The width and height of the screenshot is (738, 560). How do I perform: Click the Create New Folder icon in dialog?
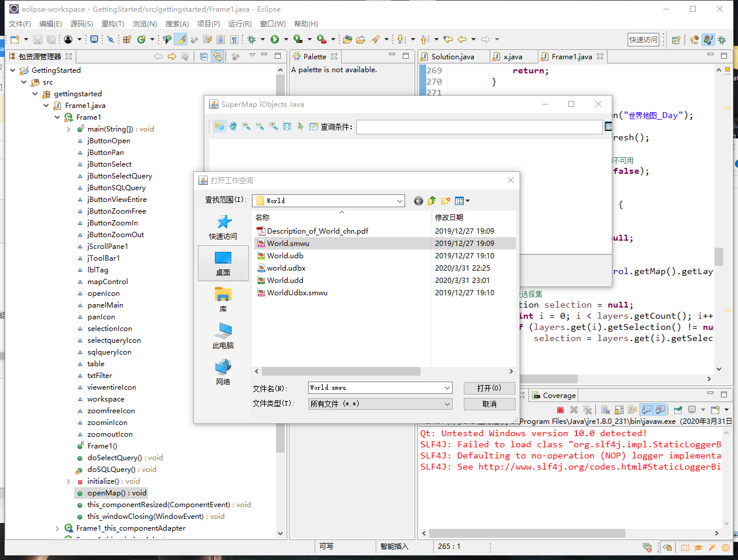(446, 201)
